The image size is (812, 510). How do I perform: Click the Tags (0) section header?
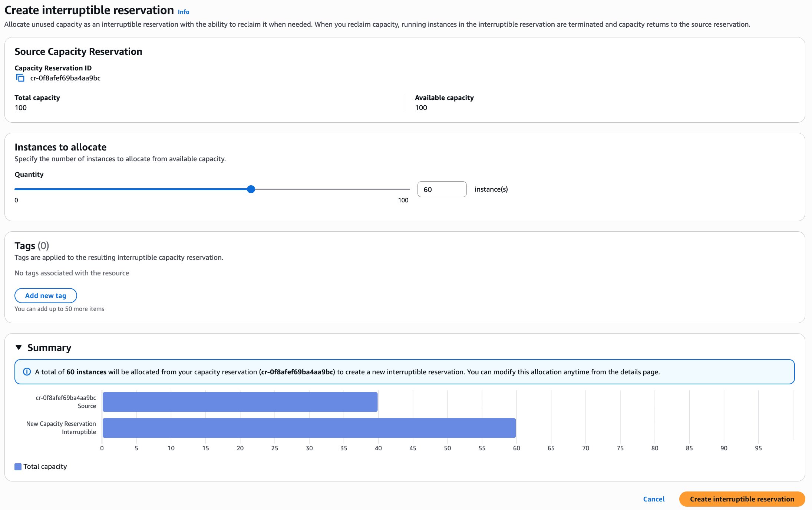click(32, 245)
